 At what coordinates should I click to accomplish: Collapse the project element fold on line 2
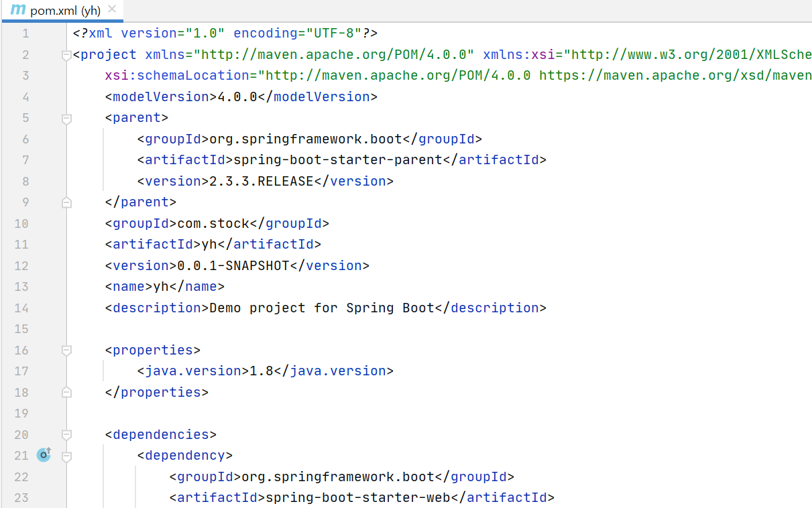66,56
